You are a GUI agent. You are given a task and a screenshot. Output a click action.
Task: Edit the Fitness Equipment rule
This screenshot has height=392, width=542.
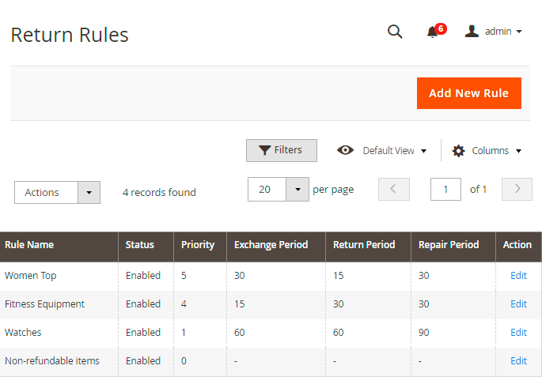click(x=518, y=304)
